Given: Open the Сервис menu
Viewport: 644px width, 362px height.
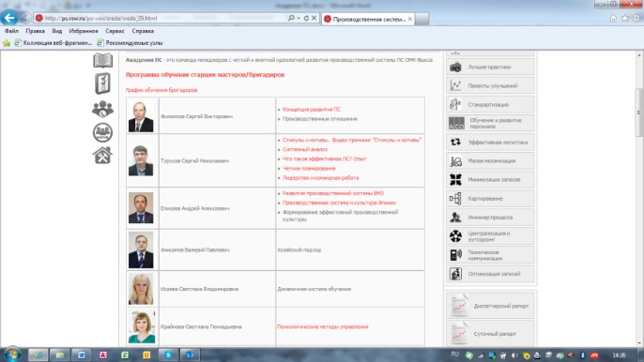Looking at the screenshot, I should pyautogui.click(x=115, y=31).
